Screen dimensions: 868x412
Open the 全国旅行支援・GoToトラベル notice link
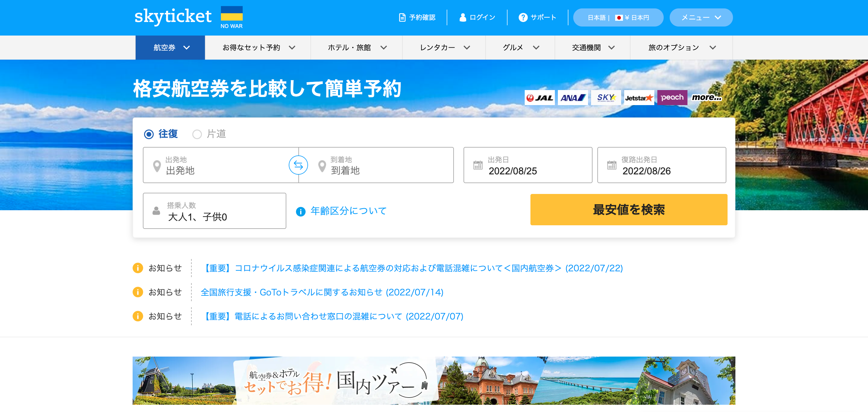[x=322, y=292]
